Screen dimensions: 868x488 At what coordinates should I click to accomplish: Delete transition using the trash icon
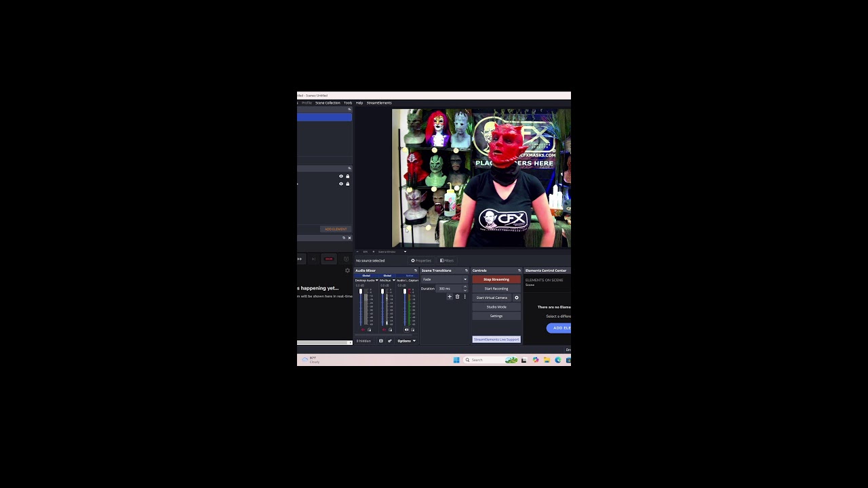click(457, 297)
